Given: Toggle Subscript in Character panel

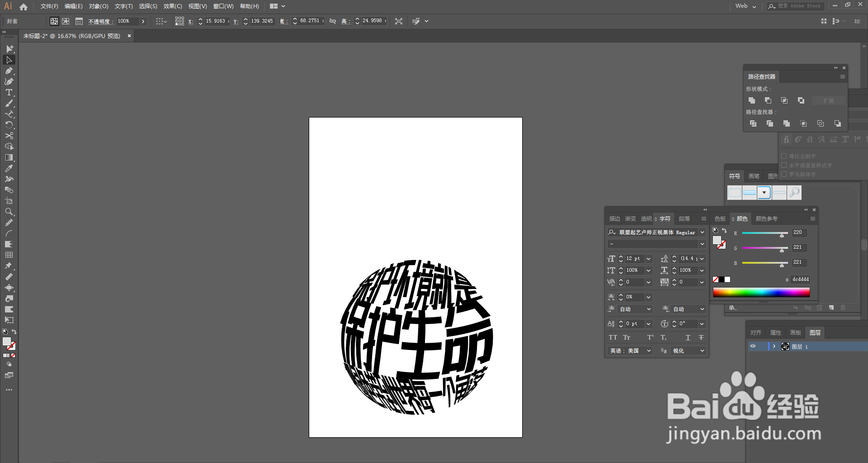Looking at the screenshot, I should coord(664,337).
